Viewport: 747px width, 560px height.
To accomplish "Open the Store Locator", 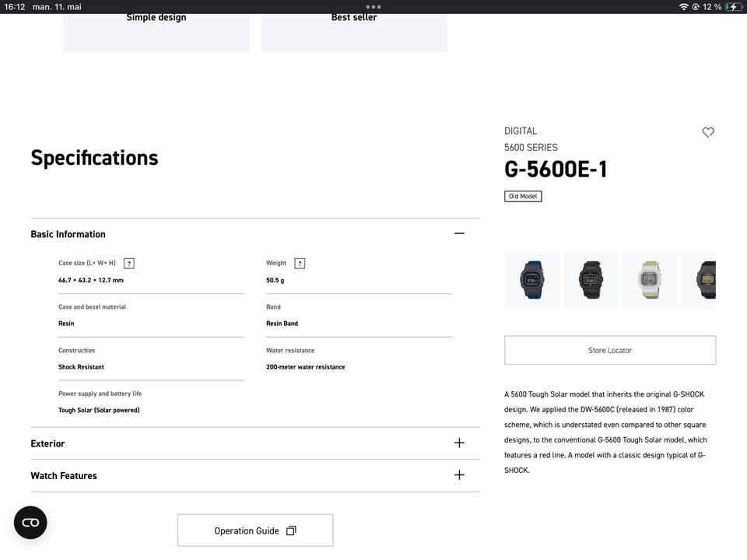I will click(610, 350).
